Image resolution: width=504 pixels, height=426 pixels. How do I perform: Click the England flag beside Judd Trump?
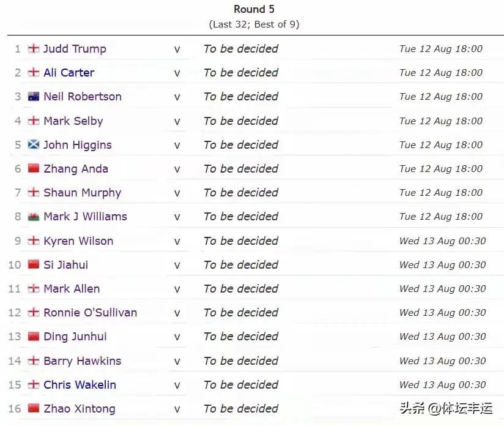point(34,48)
